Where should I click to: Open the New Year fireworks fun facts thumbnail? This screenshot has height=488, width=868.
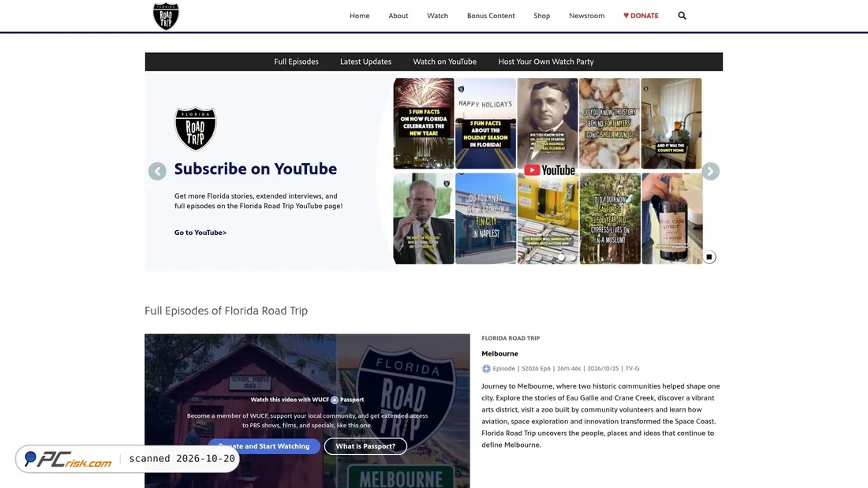pos(424,124)
